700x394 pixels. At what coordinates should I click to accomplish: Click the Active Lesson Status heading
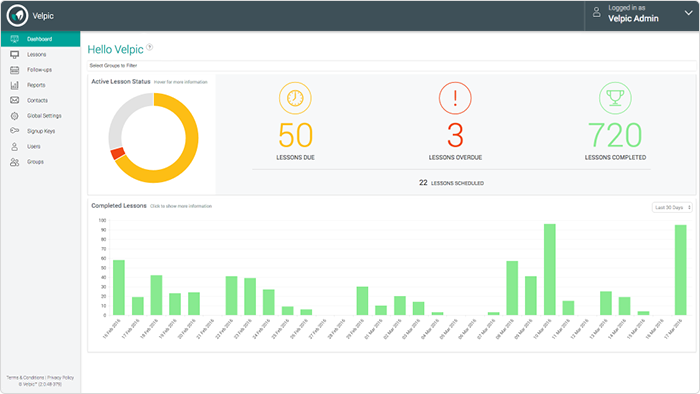pyautogui.click(x=121, y=82)
